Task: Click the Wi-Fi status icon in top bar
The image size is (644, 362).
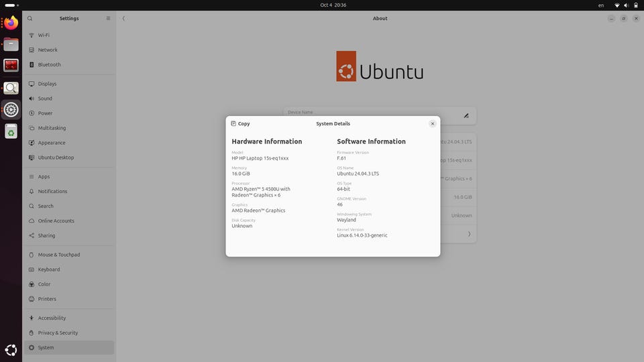Action: click(617, 5)
